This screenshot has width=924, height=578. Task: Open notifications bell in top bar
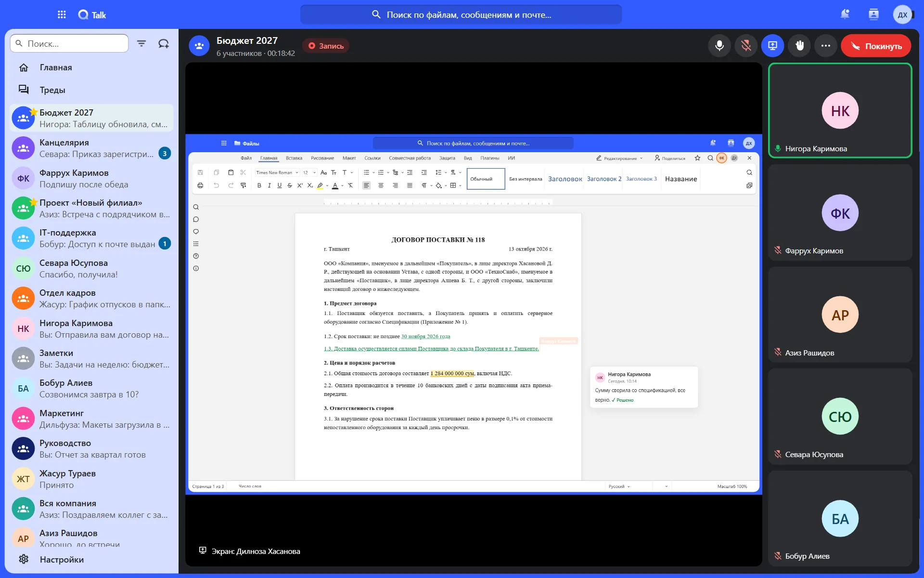(845, 14)
